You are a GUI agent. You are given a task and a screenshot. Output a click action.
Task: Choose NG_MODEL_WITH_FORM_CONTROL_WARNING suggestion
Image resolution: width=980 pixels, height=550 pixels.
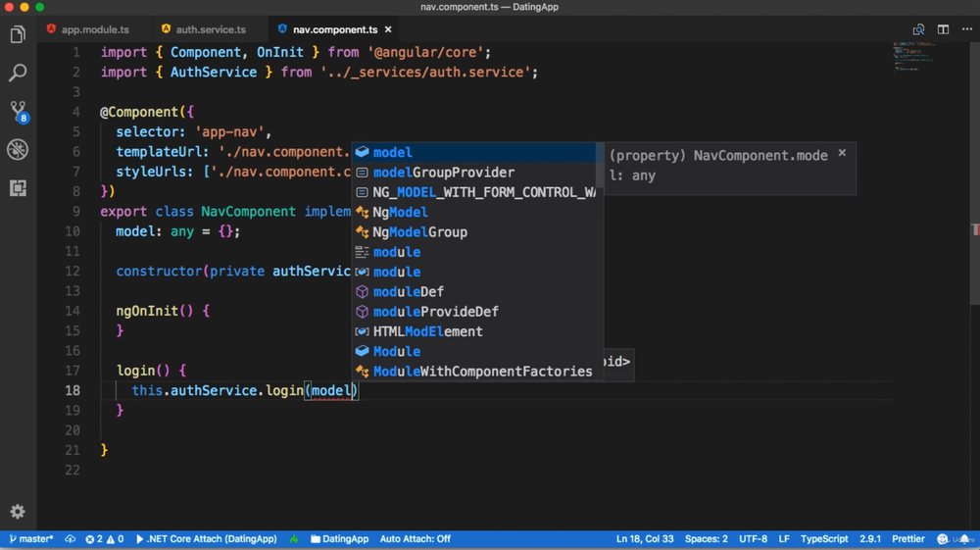473,192
